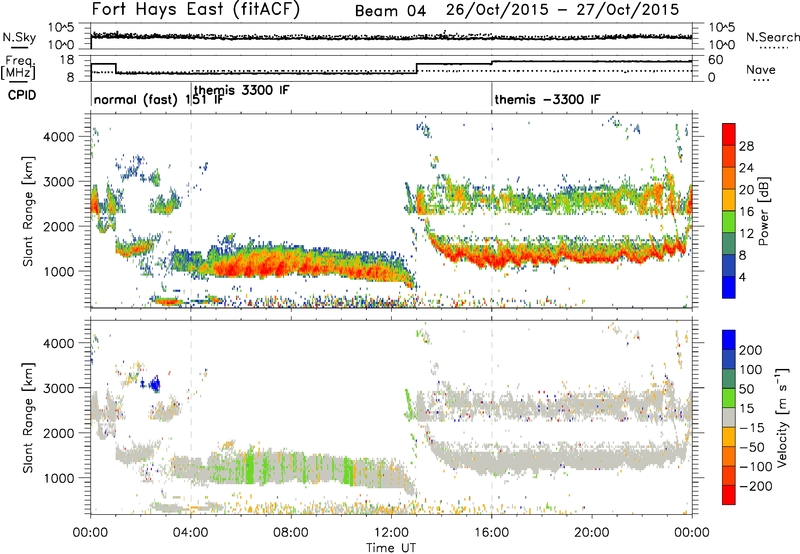Click the '1000' tick in velocity panel
This screenshot has height=554, width=800.
tap(59, 478)
